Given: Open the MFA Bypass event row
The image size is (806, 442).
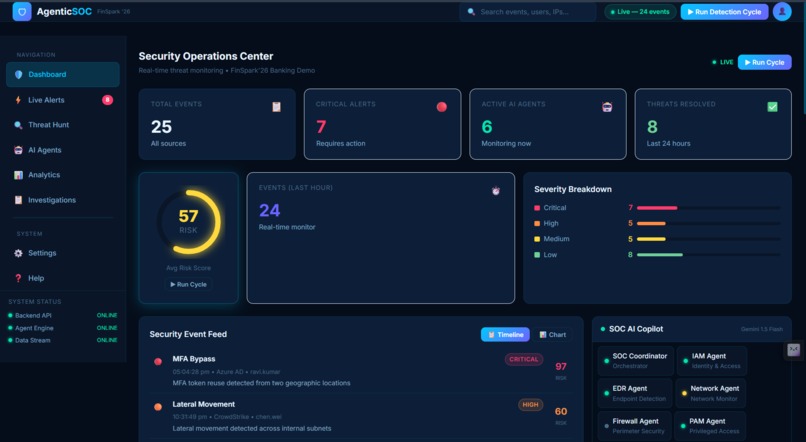Looking at the screenshot, I should (361, 371).
